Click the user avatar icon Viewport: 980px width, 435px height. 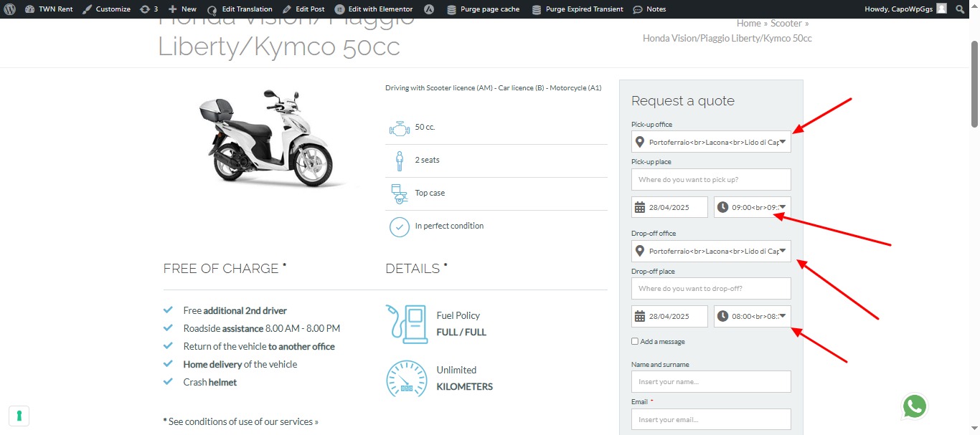pos(941,9)
